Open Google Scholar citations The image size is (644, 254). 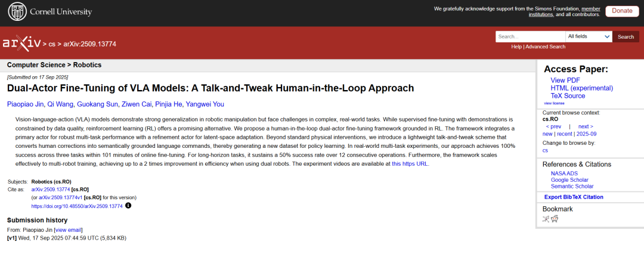pyautogui.click(x=569, y=179)
